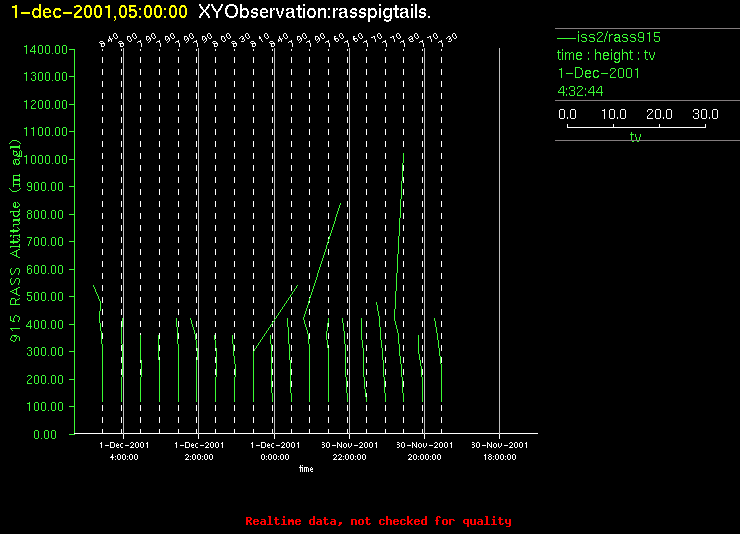Click the "0.0" tv scale value

(x=567, y=114)
